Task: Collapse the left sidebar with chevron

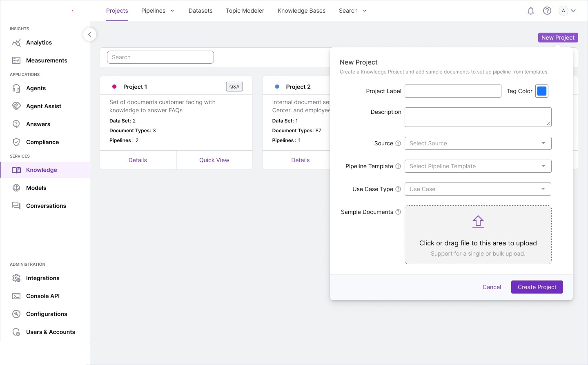Action: click(90, 35)
